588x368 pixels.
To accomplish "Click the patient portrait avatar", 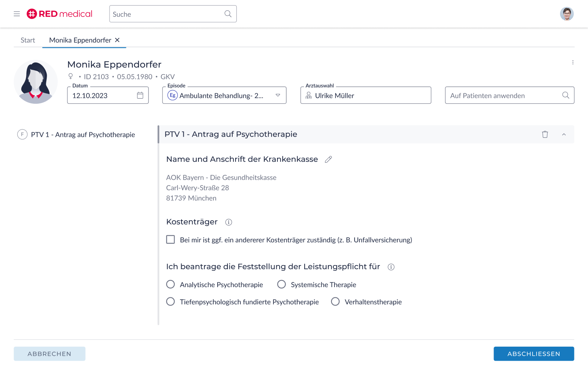I will point(36,82).
